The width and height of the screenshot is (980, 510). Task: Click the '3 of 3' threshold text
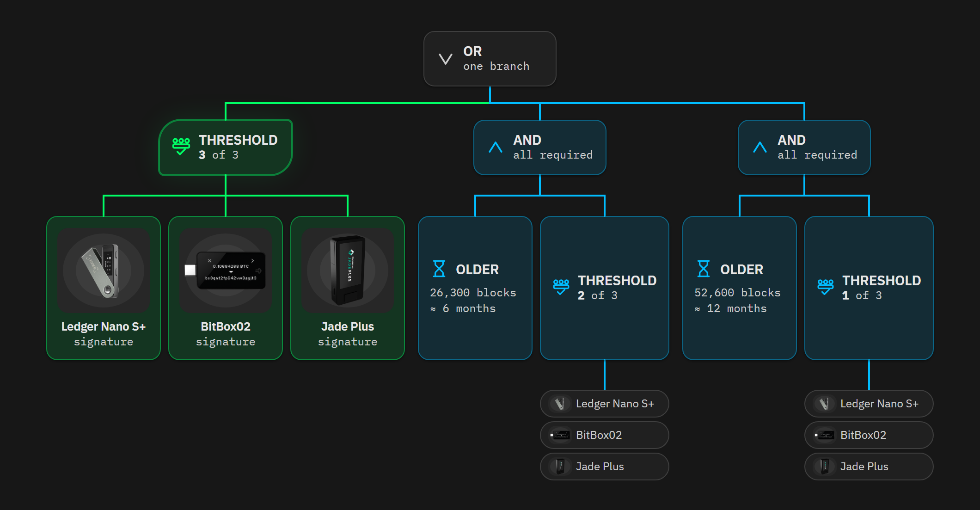point(218,155)
